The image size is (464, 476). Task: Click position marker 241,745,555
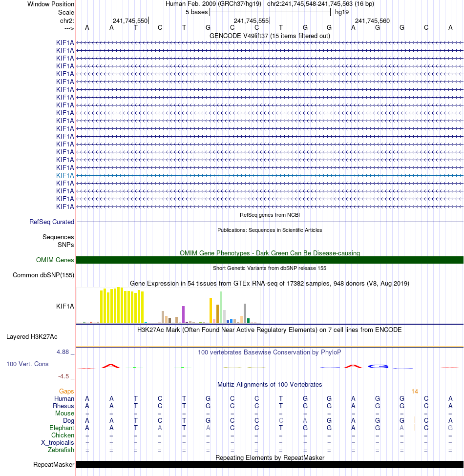(x=251, y=21)
